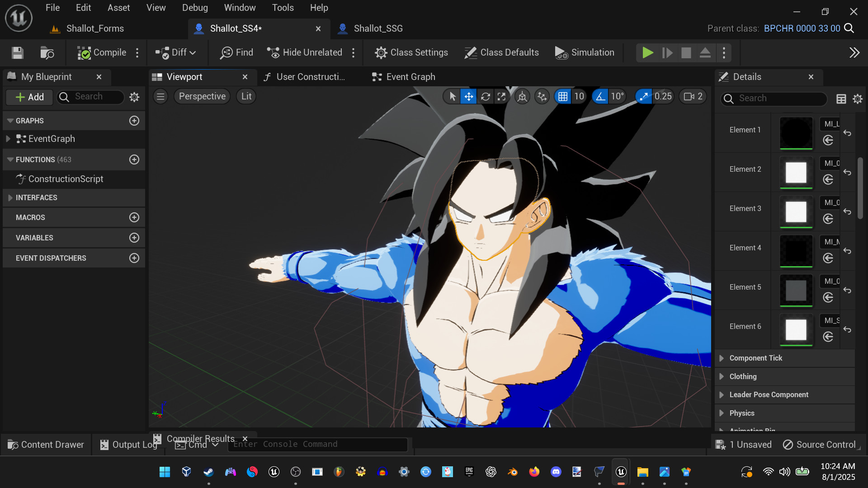Click the Simulation button
This screenshot has width=868, height=488.
(585, 52)
